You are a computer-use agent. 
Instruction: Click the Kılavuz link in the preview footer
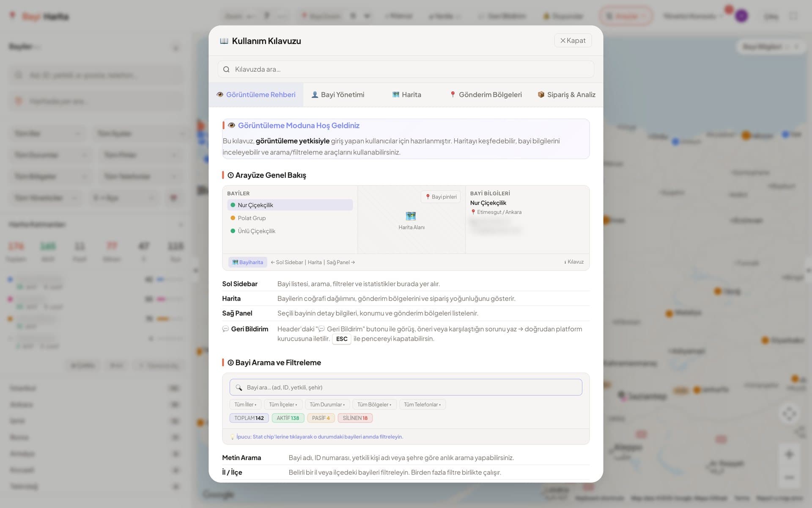tap(574, 262)
